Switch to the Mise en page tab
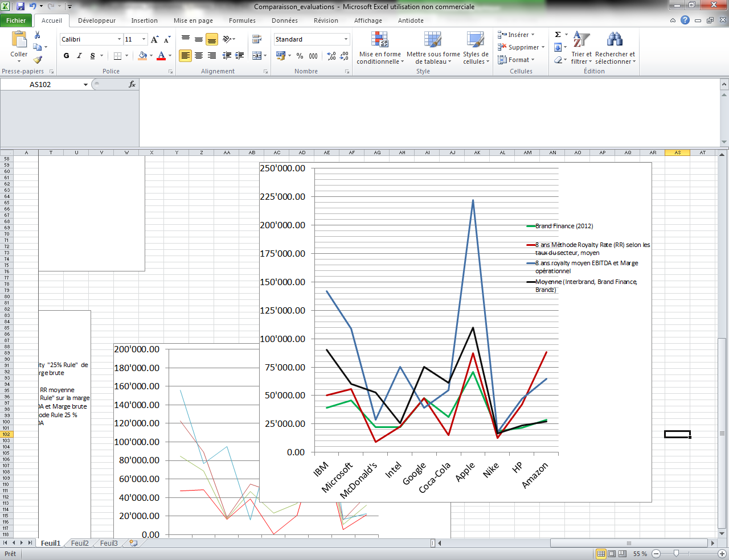 193,20
